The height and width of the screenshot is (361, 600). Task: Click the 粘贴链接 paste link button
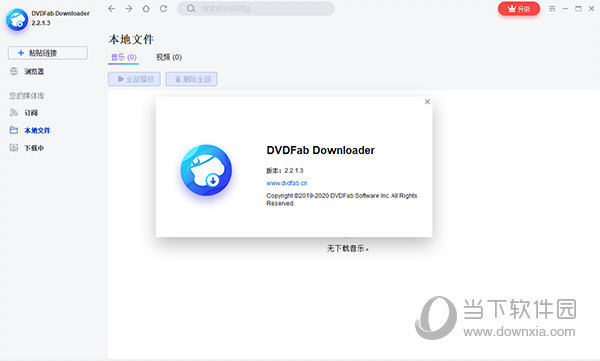[48, 53]
